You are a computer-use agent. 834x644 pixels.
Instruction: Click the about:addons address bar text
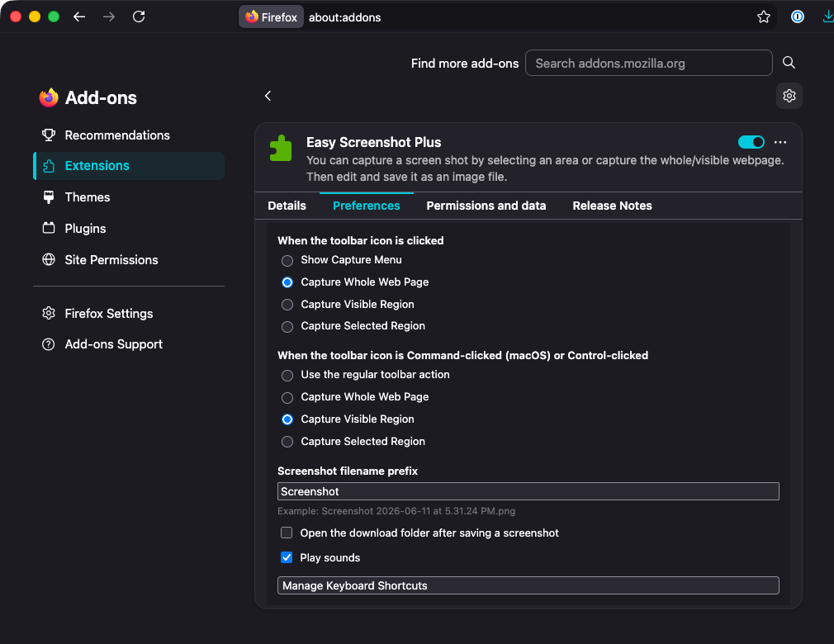pyautogui.click(x=344, y=17)
